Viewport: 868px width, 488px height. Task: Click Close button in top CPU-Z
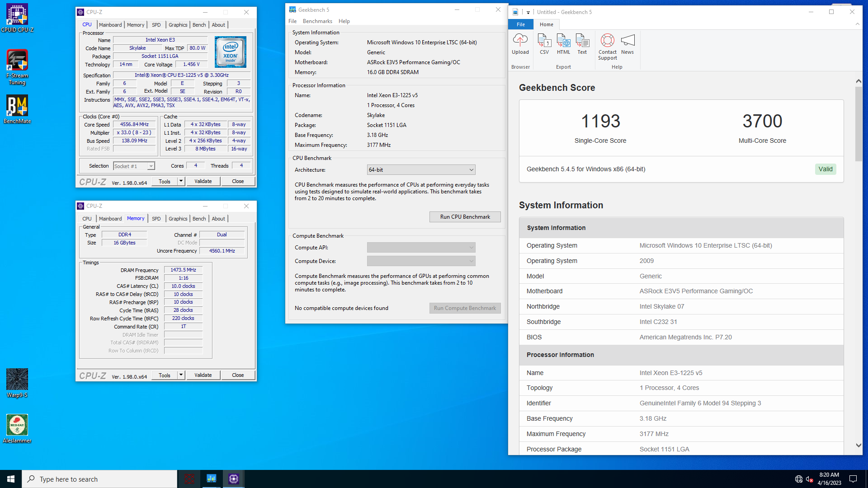tap(238, 181)
